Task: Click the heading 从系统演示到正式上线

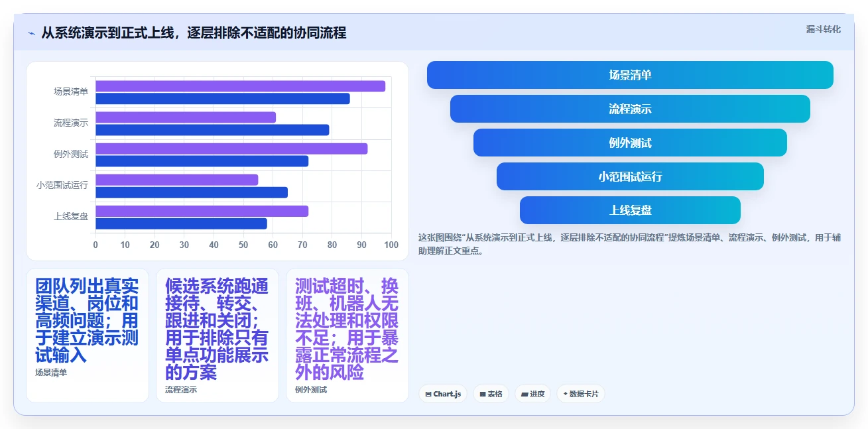Action: point(194,32)
